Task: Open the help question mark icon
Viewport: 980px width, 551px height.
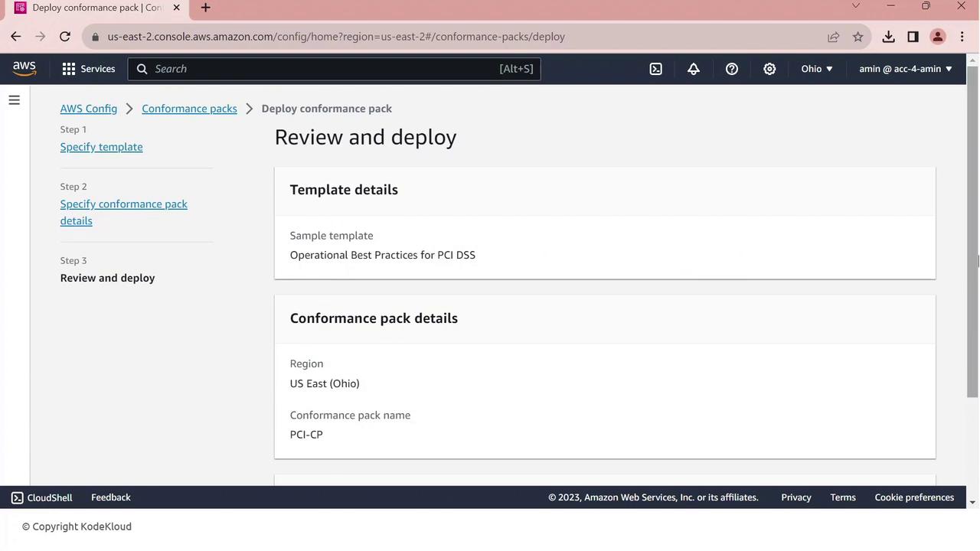Action: pyautogui.click(x=732, y=69)
